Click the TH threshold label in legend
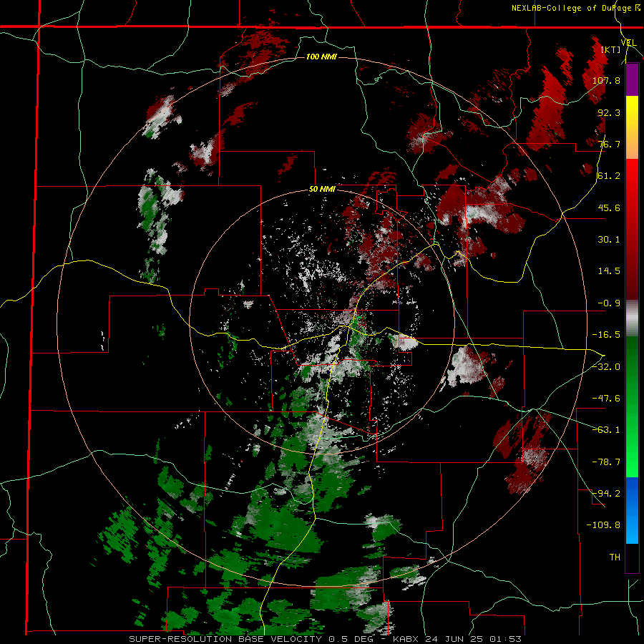 coord(615,557)
